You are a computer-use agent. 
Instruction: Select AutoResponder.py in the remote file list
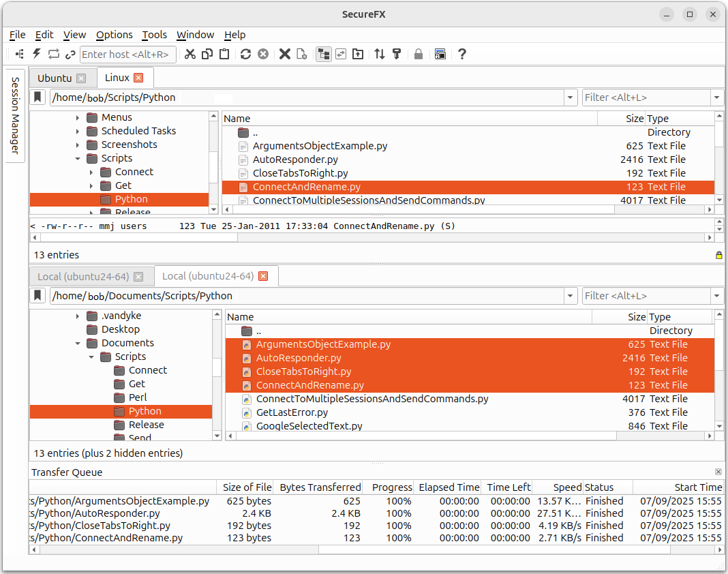[295, 159]
